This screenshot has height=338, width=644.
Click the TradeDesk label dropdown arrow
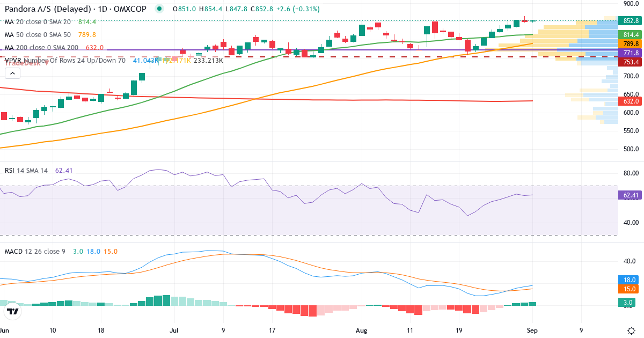point(46,63)
